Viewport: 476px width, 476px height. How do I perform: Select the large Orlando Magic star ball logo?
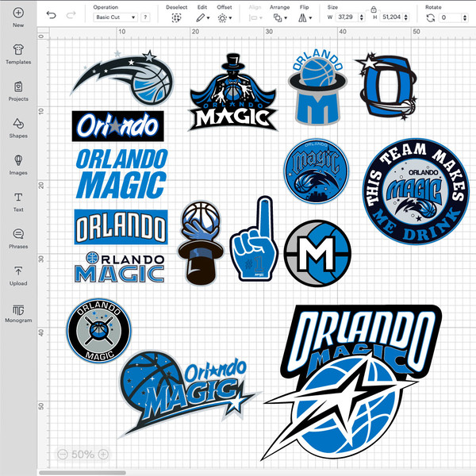pos(353,383)
